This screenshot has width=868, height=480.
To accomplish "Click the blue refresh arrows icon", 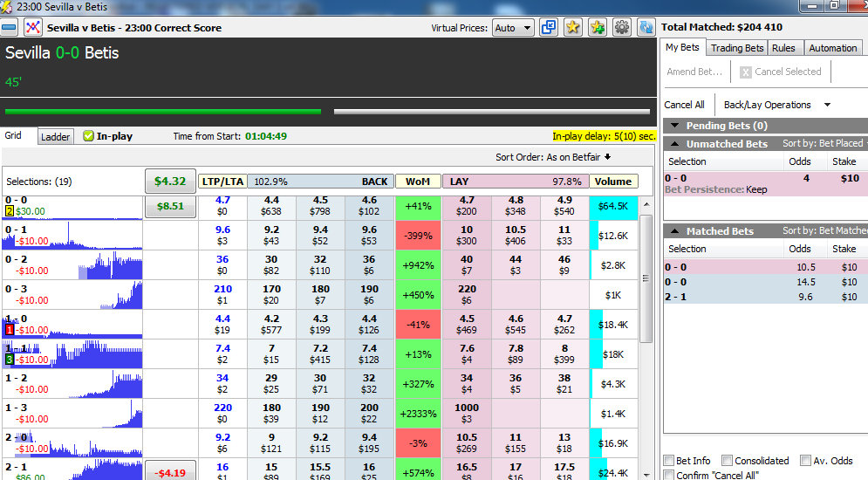I will pos(646,27).
